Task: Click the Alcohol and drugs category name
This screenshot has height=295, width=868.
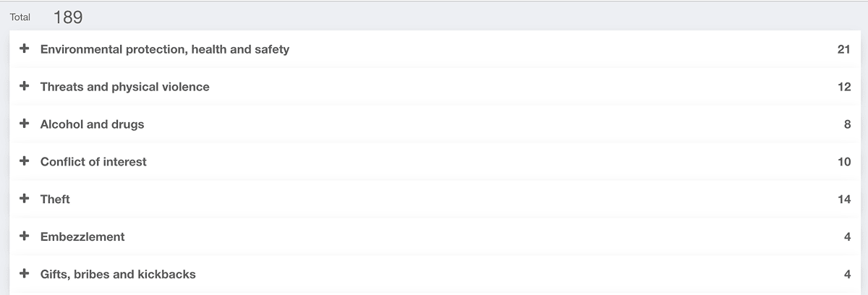Action: [93, 124]
